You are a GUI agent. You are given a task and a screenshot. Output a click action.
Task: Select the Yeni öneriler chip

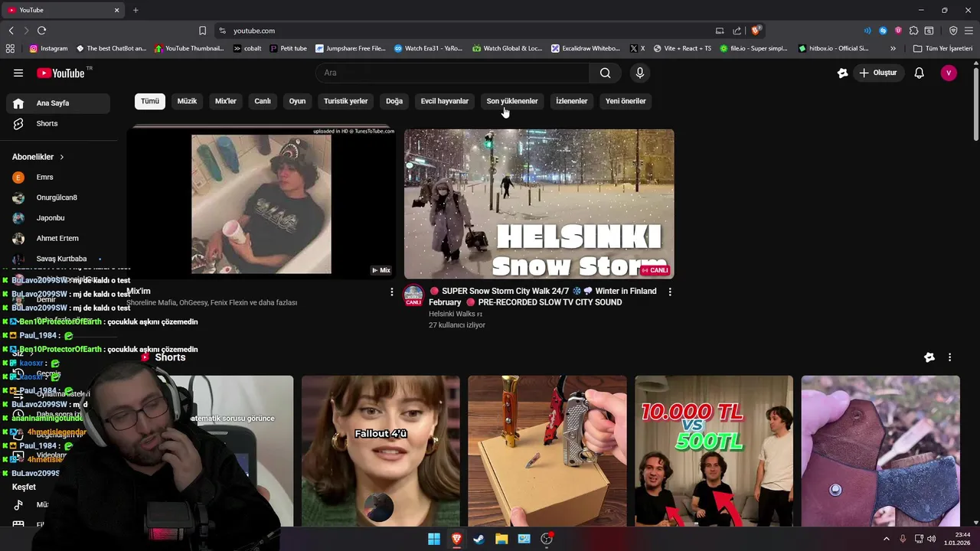pos(626,101)
